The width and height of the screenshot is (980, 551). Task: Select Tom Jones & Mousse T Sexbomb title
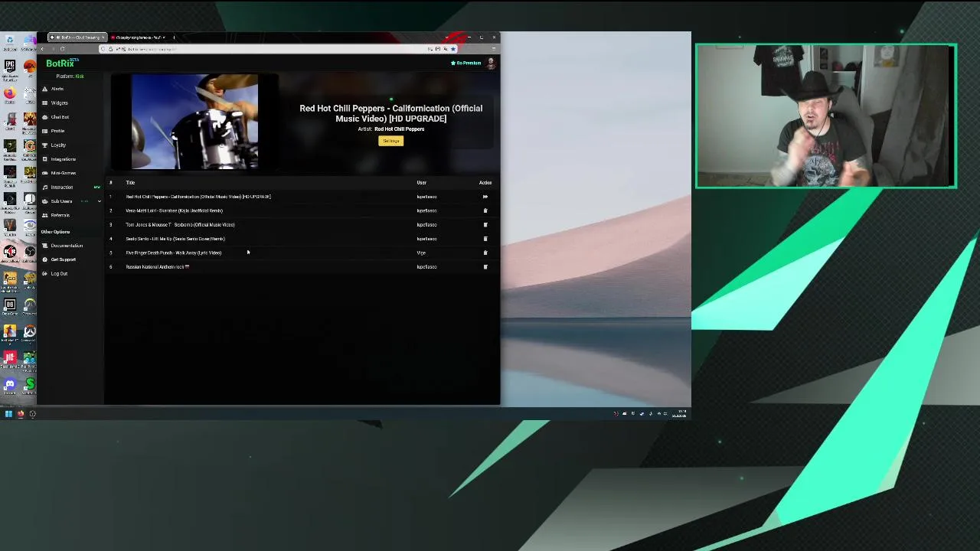click(x=180, y=225)
